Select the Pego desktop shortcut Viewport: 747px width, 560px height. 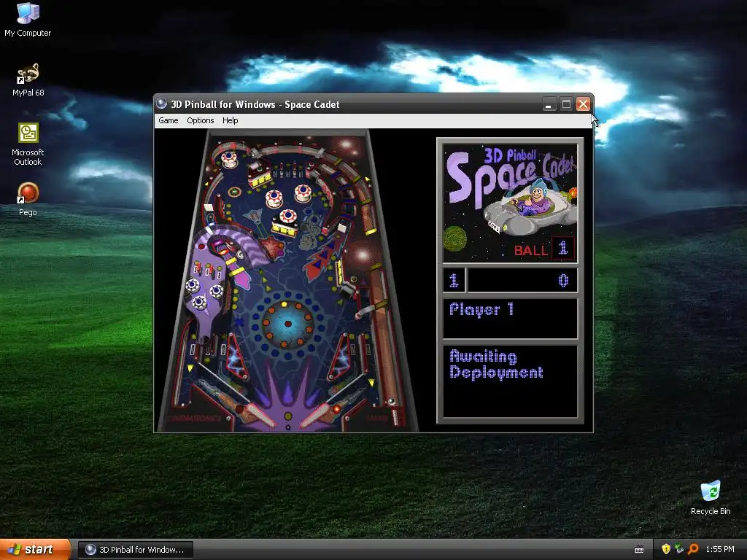point(28,199)
